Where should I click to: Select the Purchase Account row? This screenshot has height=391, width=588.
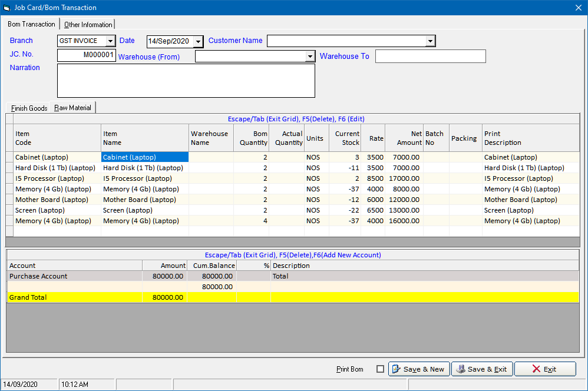click(74, 276)
